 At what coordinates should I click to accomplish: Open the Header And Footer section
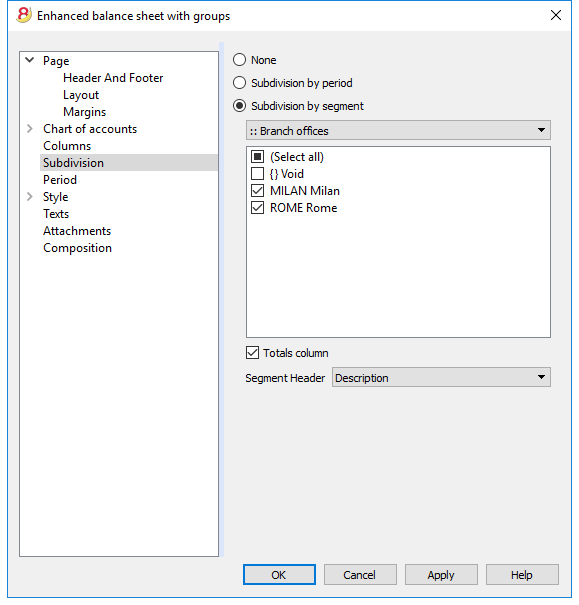pos(113,78)
